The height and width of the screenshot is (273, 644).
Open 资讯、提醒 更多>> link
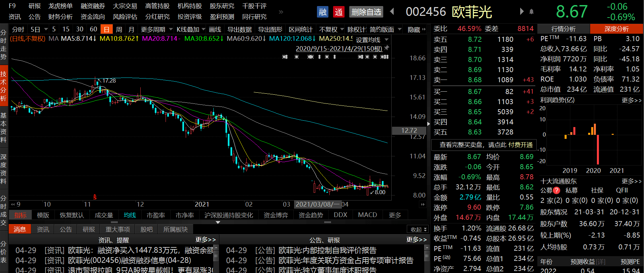click(205, 240)
